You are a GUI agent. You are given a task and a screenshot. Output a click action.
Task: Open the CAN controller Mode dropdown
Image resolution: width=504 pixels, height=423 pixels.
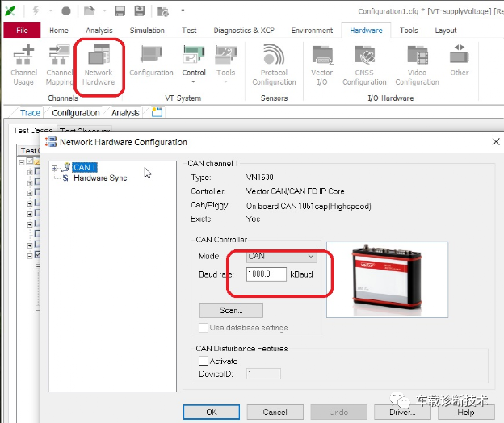[x=281, y=256]
